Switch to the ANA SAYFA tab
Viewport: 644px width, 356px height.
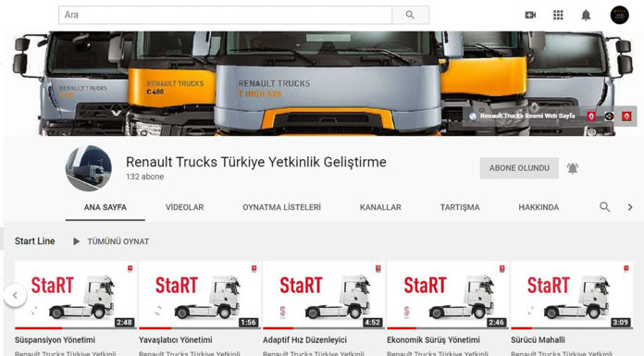click(105, 207)
